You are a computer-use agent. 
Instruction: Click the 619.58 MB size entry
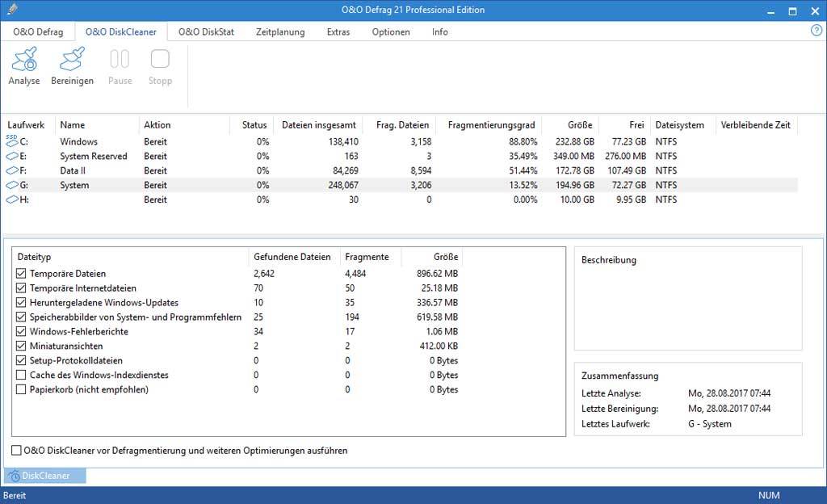[437, 317]
